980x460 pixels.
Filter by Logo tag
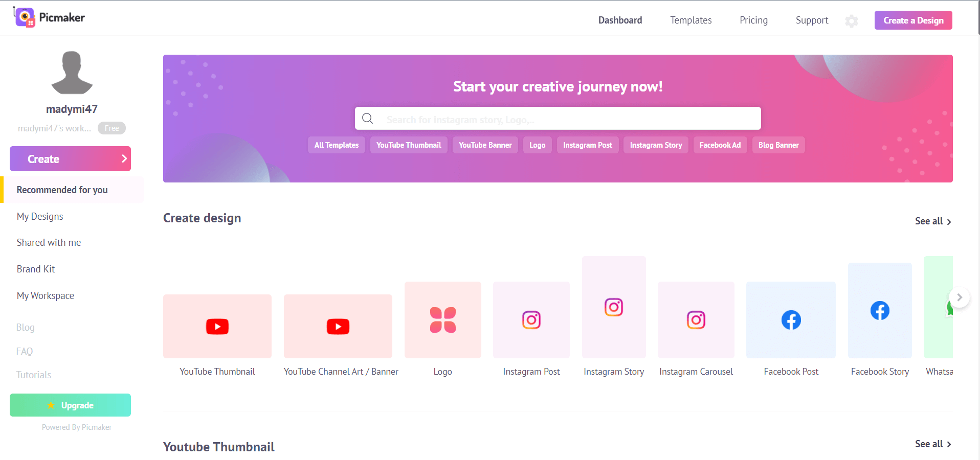[x=537, y=145]
